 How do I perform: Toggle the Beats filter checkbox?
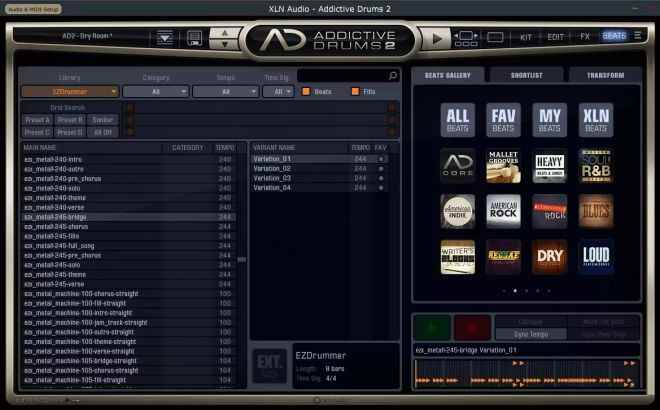click(x=306, y=91)
